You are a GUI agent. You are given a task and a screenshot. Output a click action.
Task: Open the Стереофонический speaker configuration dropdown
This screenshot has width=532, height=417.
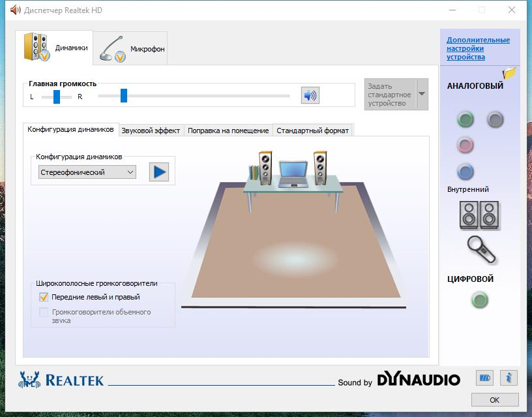87,172
